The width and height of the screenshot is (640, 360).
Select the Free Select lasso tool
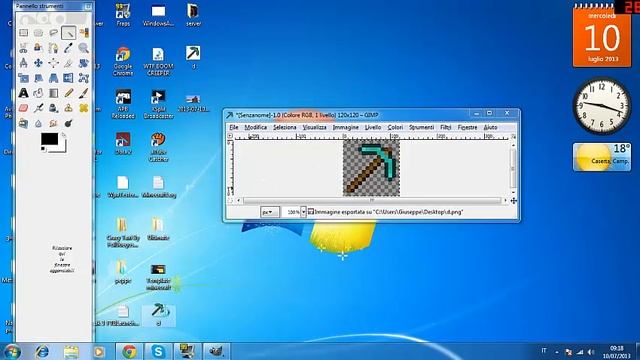53,33
